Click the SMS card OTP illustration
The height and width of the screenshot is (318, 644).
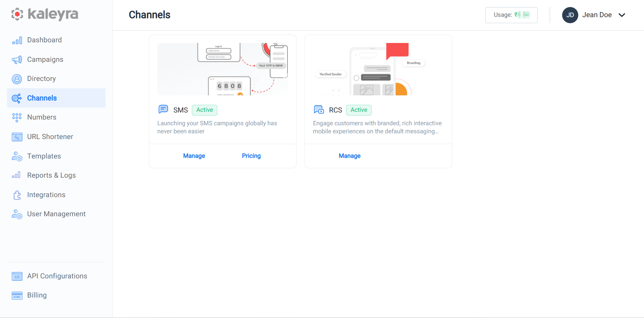coord(223,69)
